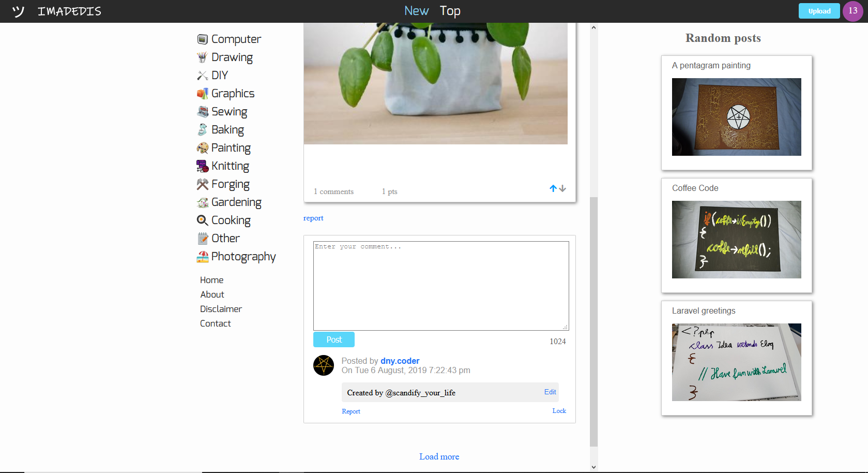The width and height of the screenshot is (868, 473).
Task: Click the Baking category icon
Action: coord(203,130)
